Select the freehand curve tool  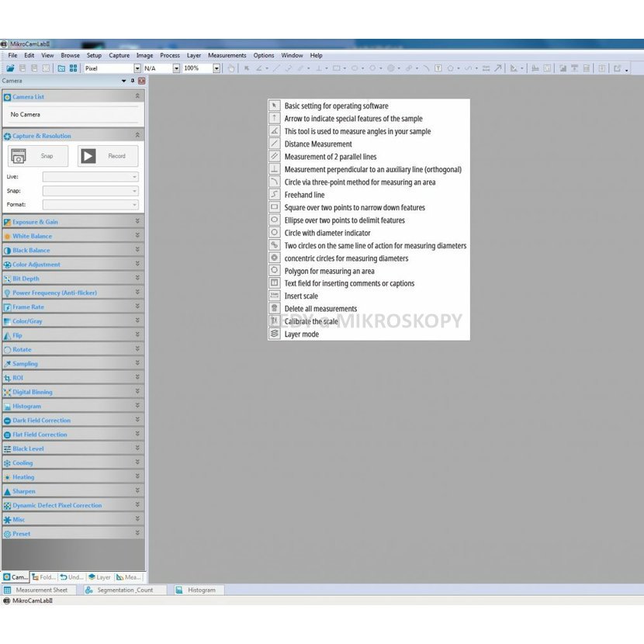point(468,68)
